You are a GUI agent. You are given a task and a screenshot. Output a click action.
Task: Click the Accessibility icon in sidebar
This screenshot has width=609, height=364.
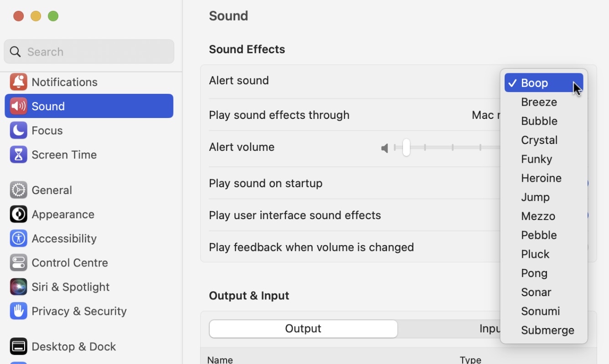coord(18,238)
